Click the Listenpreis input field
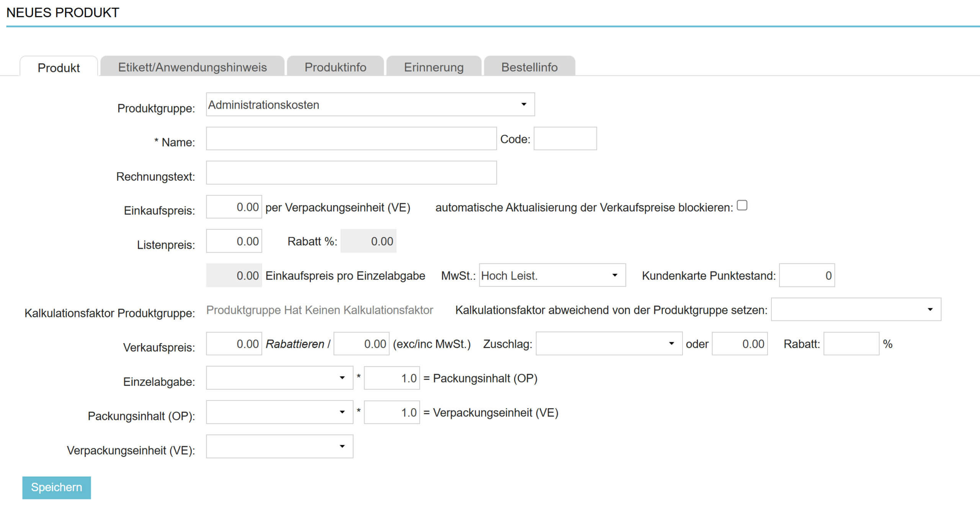This screenshot has width=980, height=515. coord(234,241)
